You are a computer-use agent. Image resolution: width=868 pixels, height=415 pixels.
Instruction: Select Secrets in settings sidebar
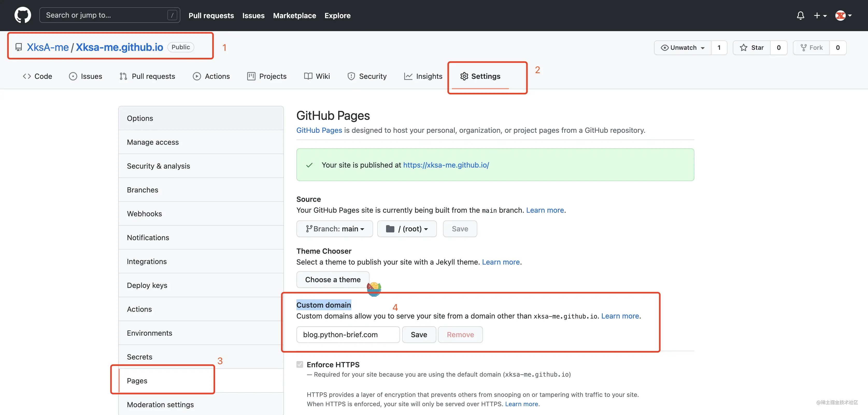[201, 357]
